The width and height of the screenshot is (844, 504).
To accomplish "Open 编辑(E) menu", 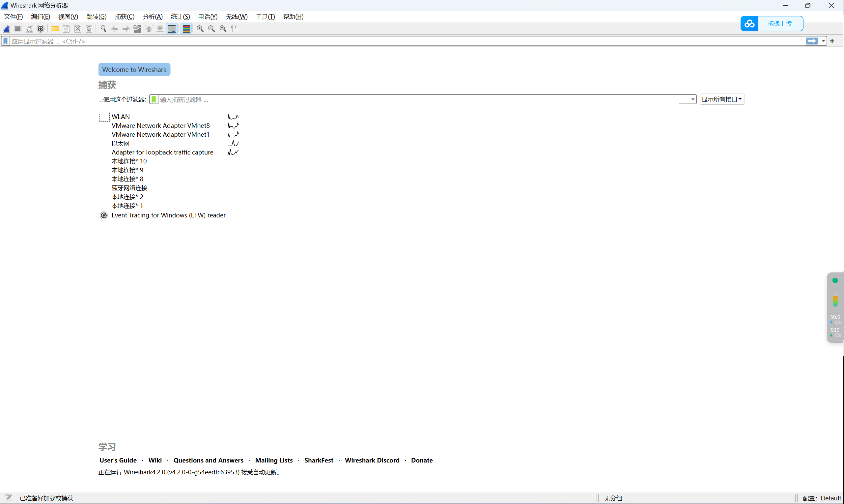I will click(x=41, y=17).
